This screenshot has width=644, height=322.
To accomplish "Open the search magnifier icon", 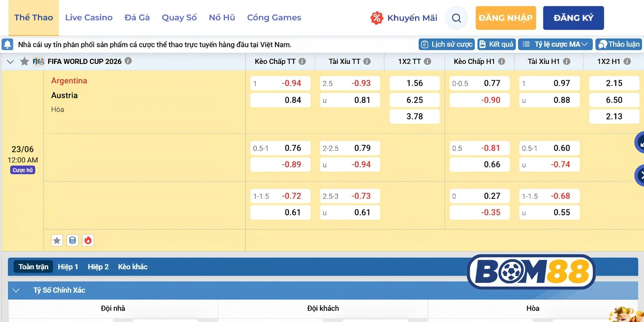I will pos(456,18).
